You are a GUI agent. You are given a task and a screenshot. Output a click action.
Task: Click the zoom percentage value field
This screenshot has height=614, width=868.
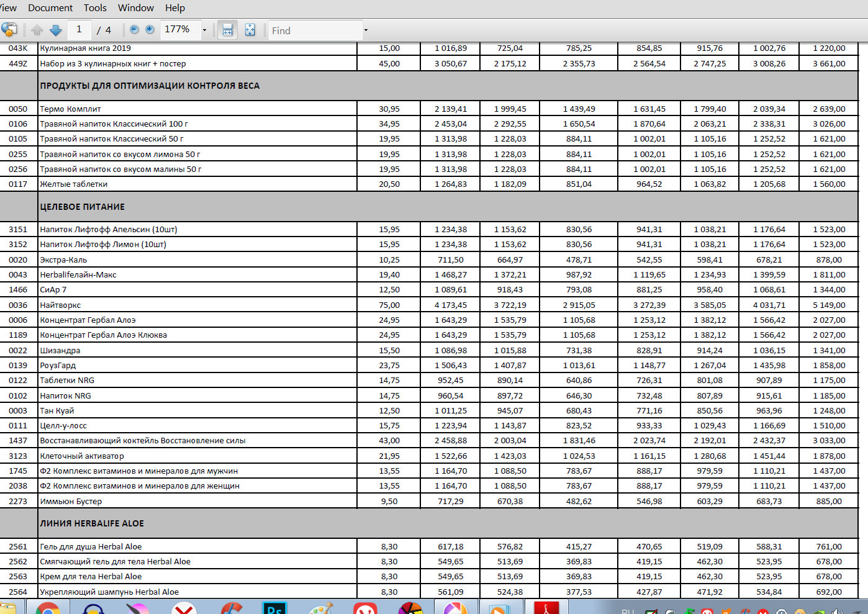[x=180, y=30]
